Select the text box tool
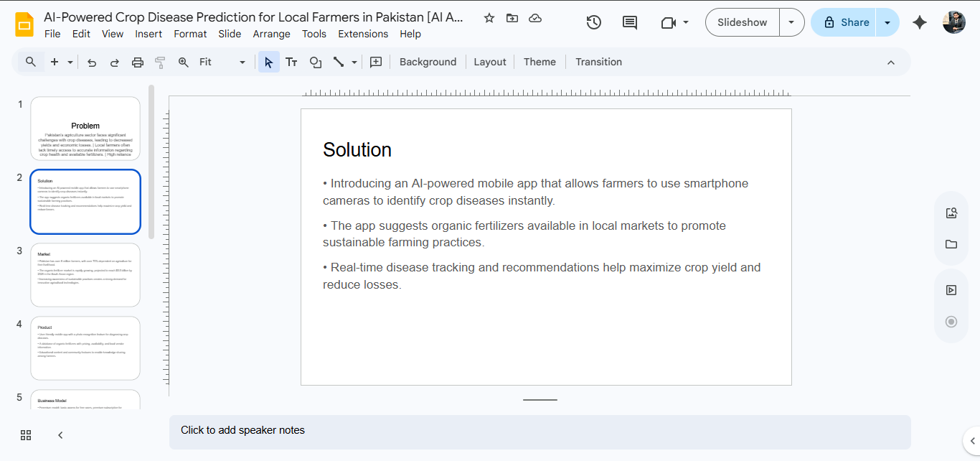This screenshot has width=980, height=461. coord(291,62)
